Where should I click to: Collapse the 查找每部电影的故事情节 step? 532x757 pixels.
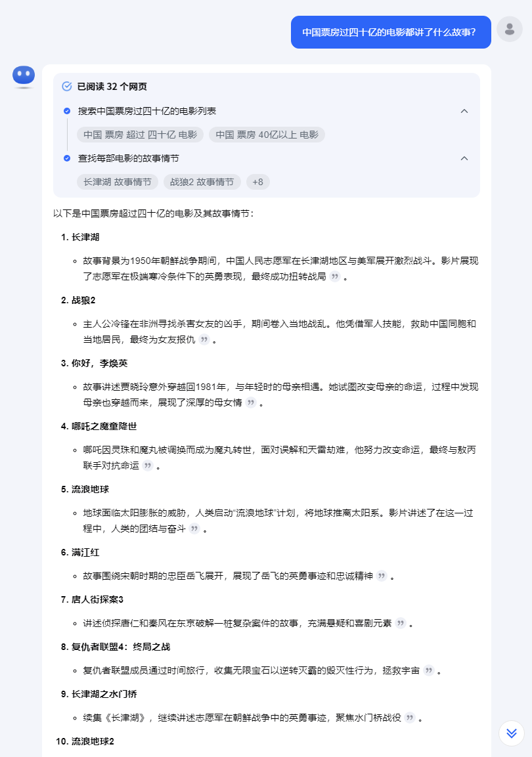(464, 158)
